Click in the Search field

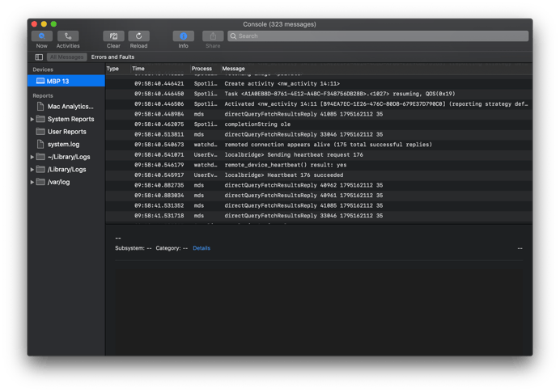[378, 36]
